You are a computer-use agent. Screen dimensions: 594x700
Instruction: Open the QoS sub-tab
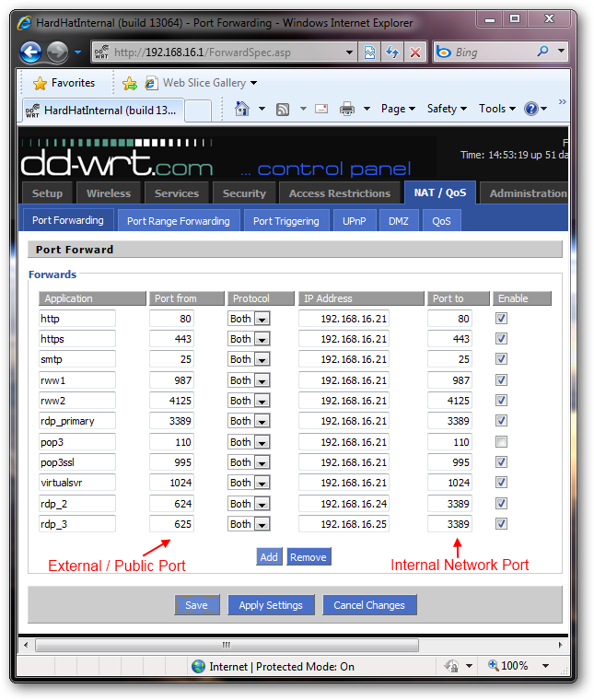pyautogui.click(x=441, y=221)
